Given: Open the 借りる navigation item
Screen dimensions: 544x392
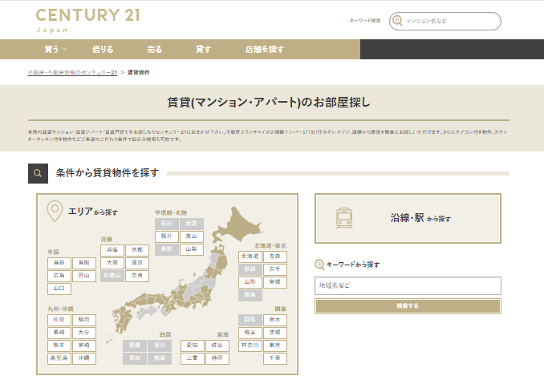Looking at the screenshot, I should coord(103,49).
